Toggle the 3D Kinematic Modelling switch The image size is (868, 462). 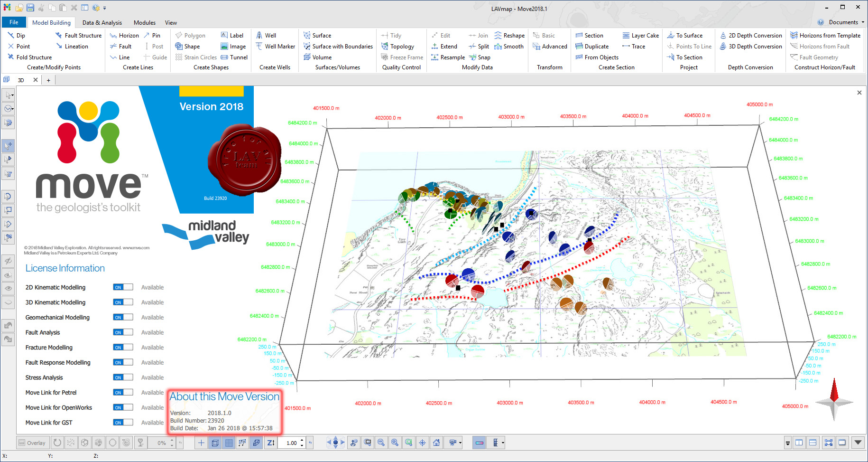(x=123, y=302)
